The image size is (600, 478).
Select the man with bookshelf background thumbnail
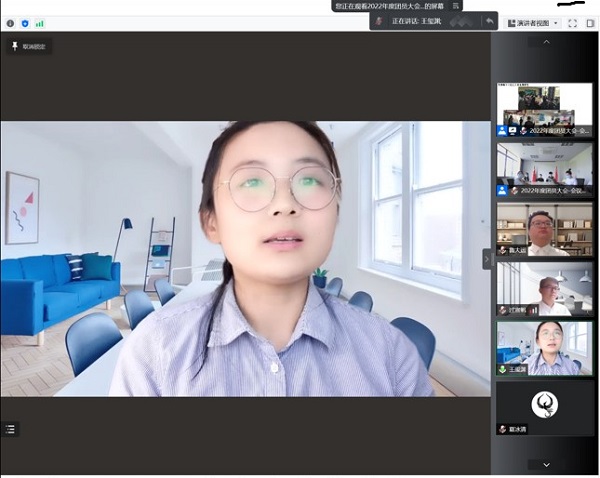click(x=545, y=229)
